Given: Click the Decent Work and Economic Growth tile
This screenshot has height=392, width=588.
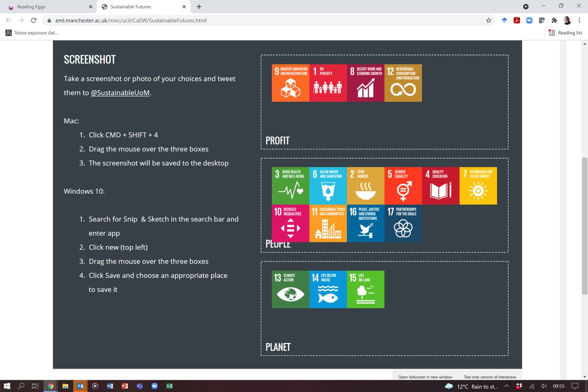Looking at the screenshot, I should pyautogui.click(x=366, y=83).
